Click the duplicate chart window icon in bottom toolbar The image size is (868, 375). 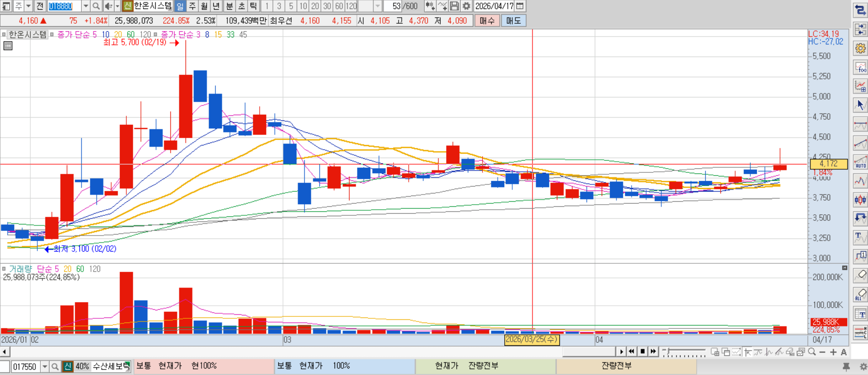[801, 352]
